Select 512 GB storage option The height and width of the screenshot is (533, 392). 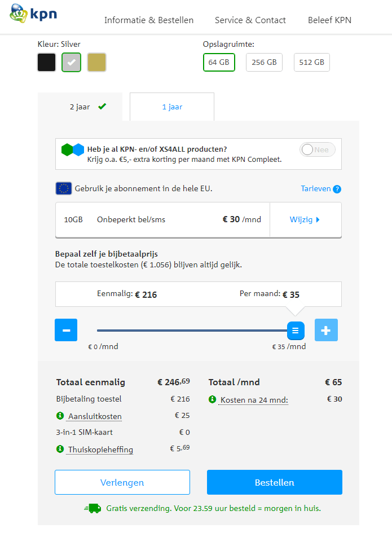(312, 62)
